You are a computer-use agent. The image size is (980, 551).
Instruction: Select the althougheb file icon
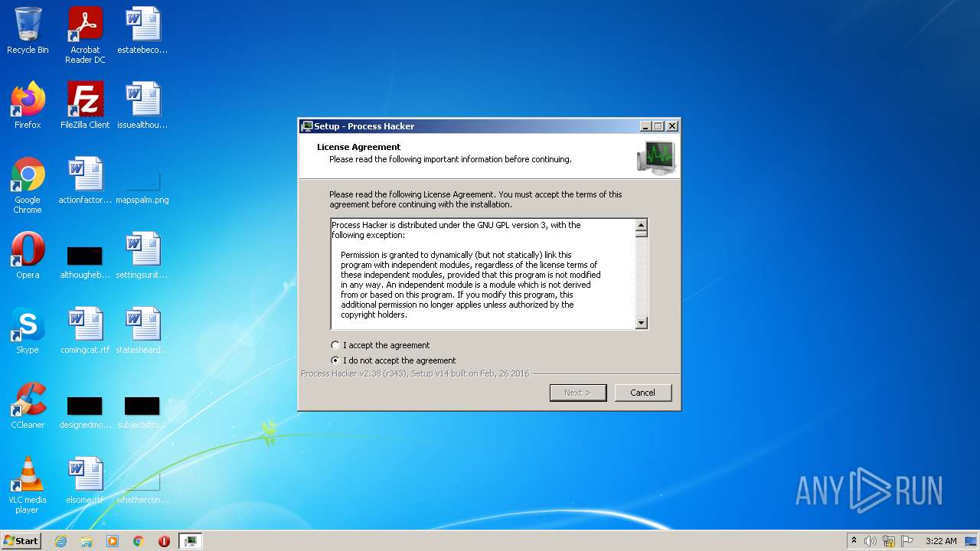click(85, 261)
